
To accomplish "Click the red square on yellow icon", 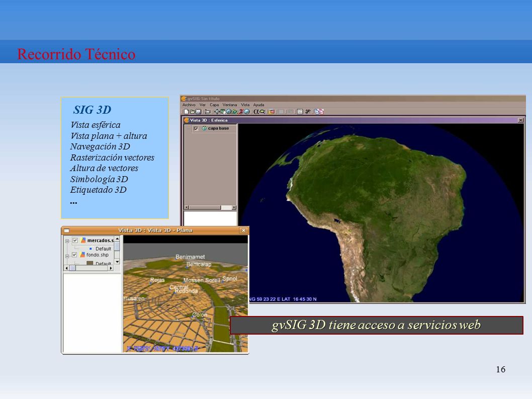I will [x=272, y=112].
